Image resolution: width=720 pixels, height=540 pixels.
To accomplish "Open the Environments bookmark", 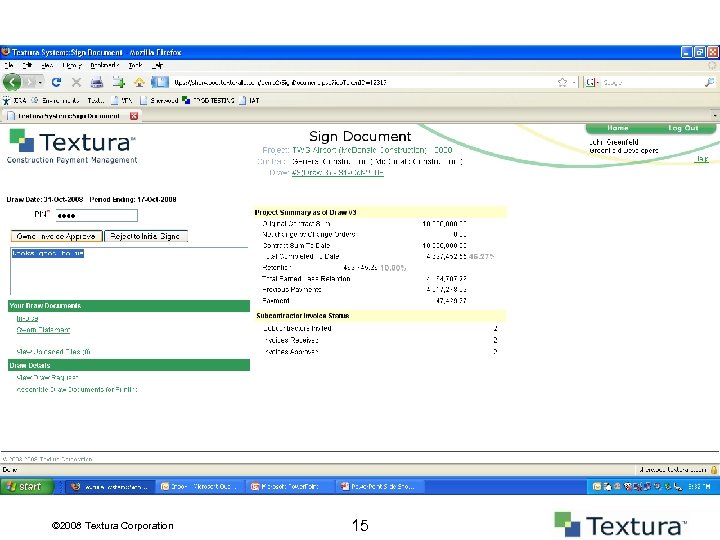I will [56, 100].
